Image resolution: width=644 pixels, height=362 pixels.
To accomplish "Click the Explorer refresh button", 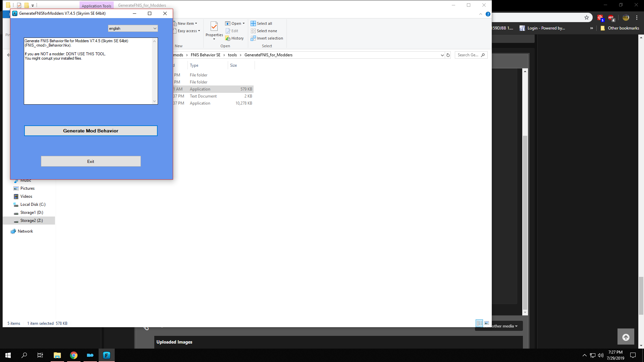I will coord(448,55).
